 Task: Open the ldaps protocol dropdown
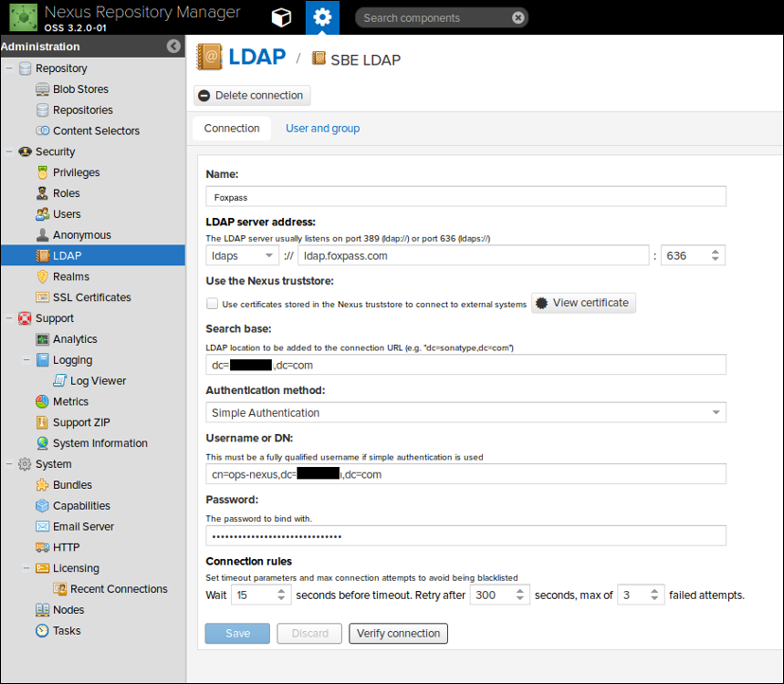pos(269,256)
